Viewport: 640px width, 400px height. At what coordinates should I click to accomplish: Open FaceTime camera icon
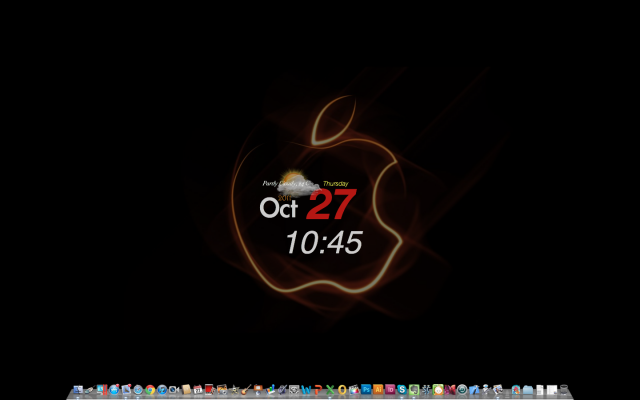[x=174, y=390]
